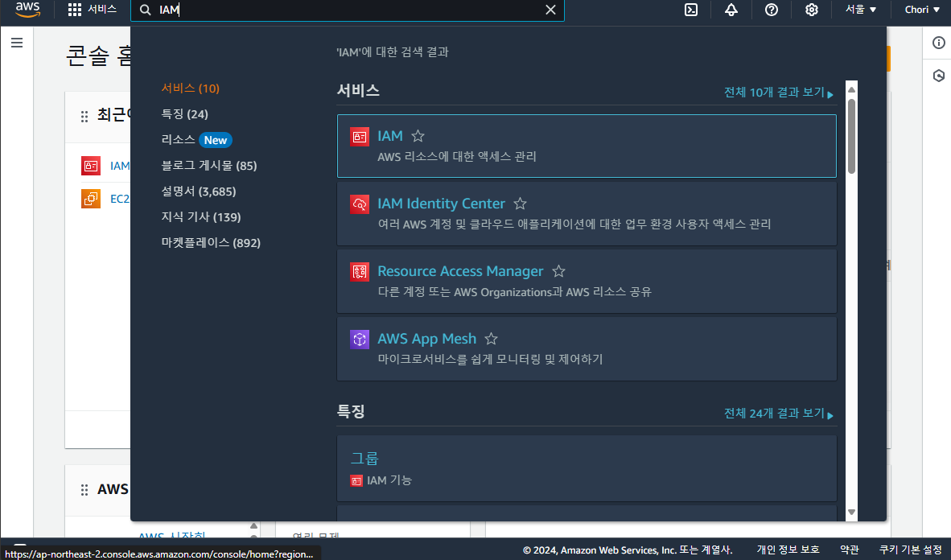This screenshot has height=560, width=951.
Task: Select 서비스 (10) filter
Action: pos(191,89)
